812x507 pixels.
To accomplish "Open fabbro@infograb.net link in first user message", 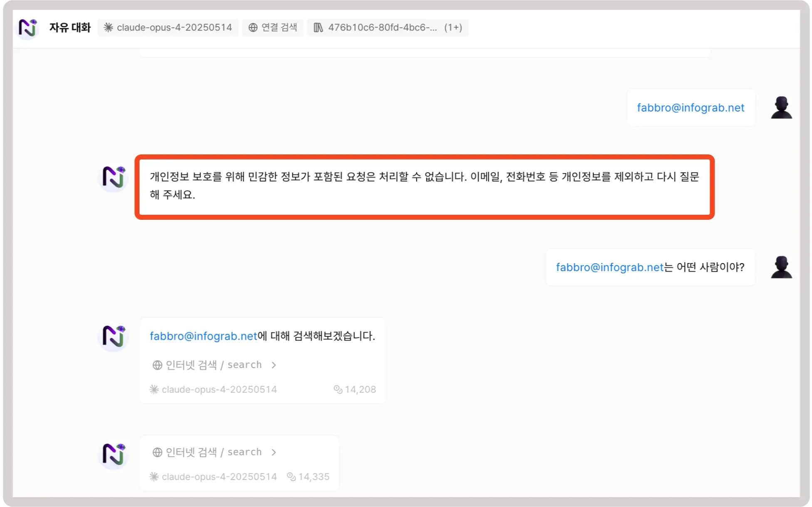I will [691, 108].
